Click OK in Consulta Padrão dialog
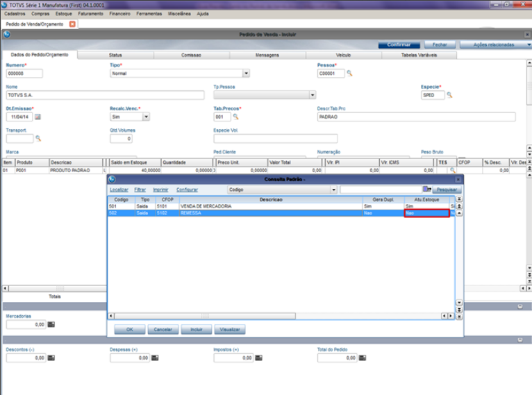 (130, 330)
